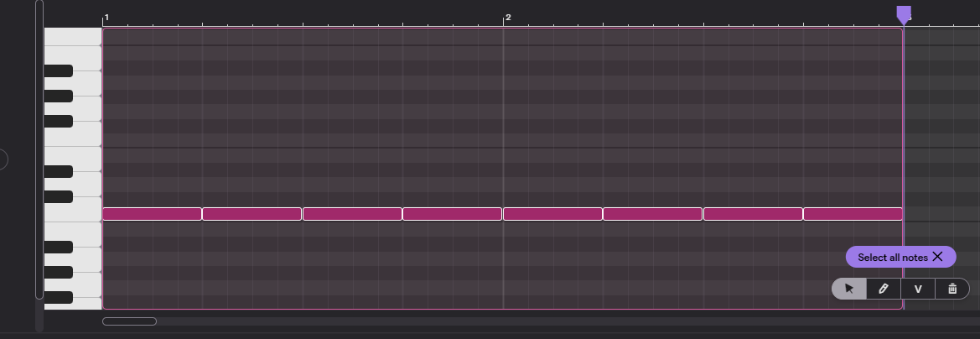Click the vertical scrollbar beside the piano keys
This screenshot has height=339, width=980.
click(x=39, y=151)
